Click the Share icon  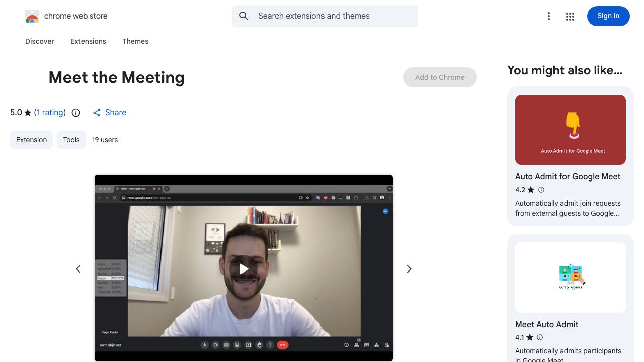97,113
